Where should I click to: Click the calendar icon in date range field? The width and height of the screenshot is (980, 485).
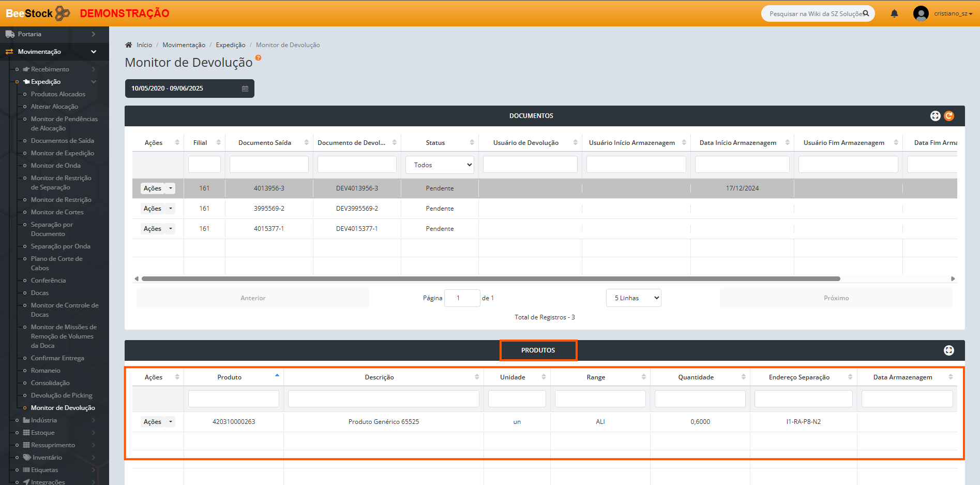(x=245, y=89)
